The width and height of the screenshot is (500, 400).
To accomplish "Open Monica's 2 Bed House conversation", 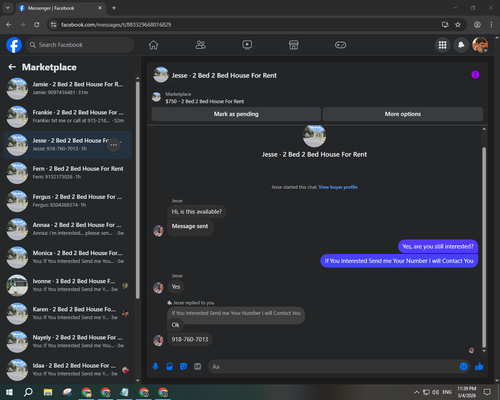I will click(68, 257).
